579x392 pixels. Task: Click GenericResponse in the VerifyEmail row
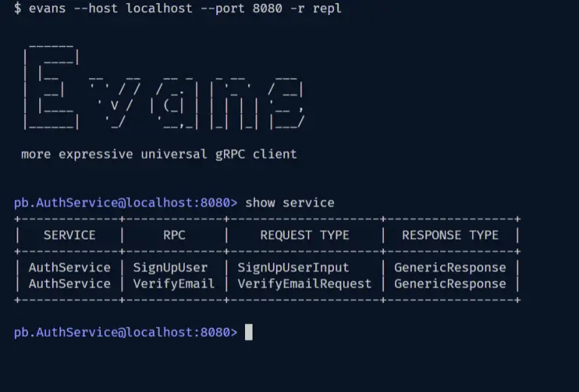450,284
